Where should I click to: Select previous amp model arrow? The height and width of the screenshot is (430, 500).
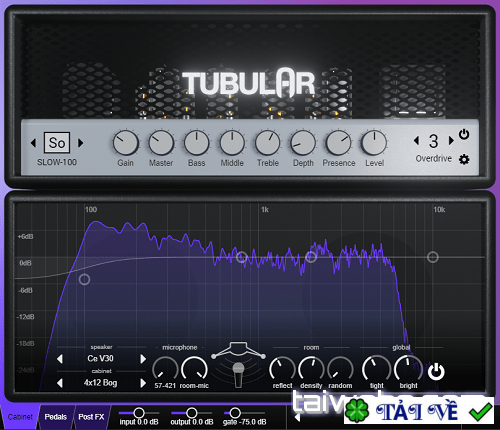coord(33,143)
